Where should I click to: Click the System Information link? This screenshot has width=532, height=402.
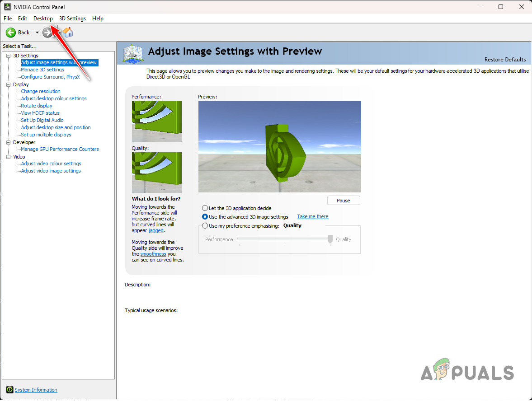point(36,390)
